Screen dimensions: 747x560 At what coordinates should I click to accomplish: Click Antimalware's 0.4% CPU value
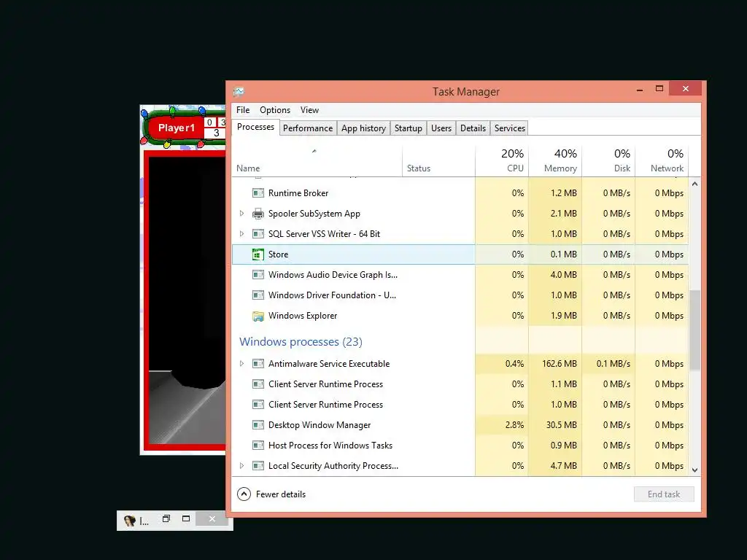514,364
